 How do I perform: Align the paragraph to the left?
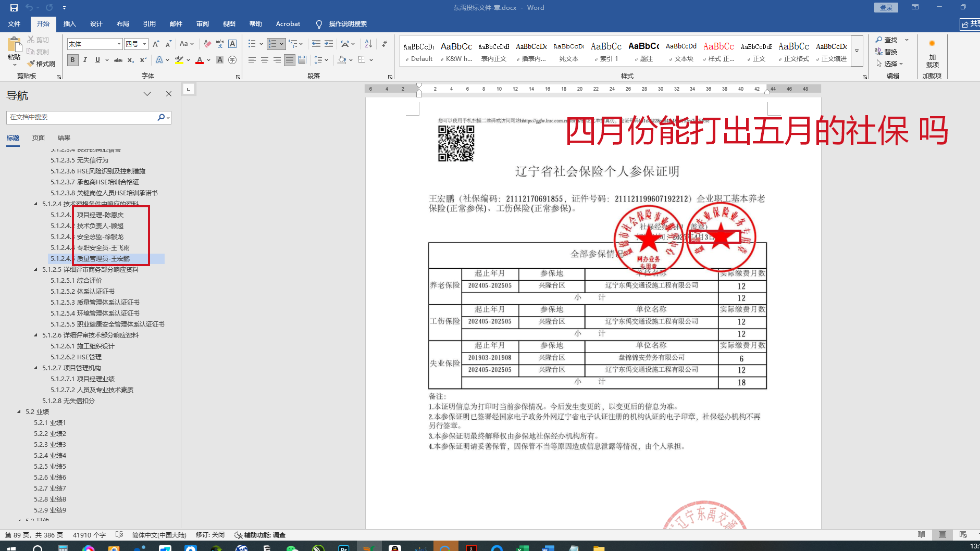click(x=252, y=60)
